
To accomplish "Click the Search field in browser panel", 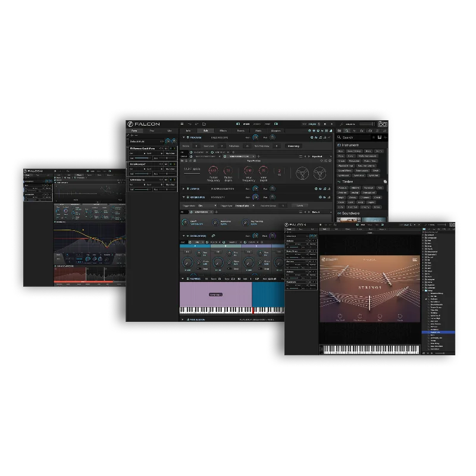I will tap(355, 137).
